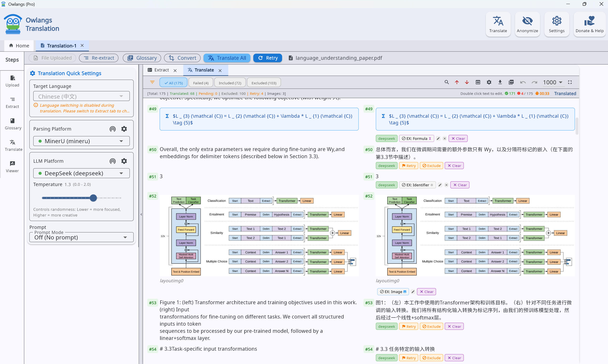Adjust the Temperature slider handle
The image size is (608, 364).
click(x=93, y=198)
